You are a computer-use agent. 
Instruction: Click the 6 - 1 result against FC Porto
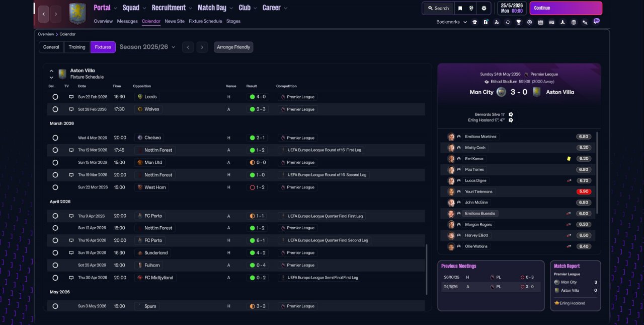pyautogui.click(x=258, y=240)
